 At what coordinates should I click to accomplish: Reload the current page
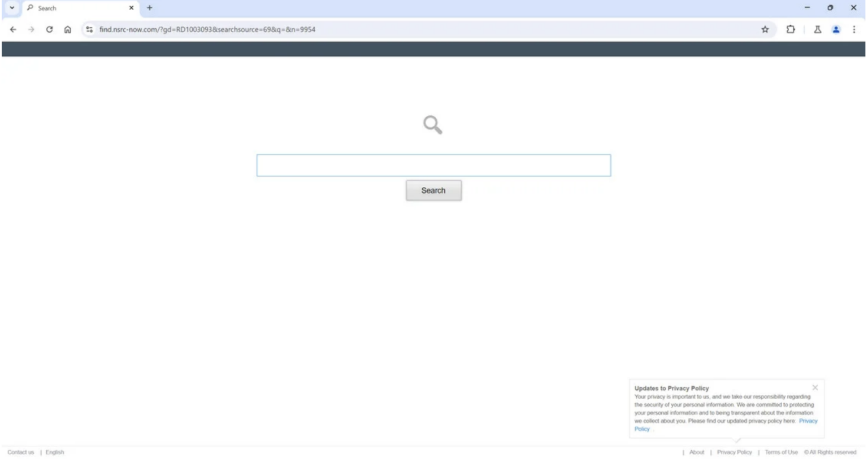[50, 29]
